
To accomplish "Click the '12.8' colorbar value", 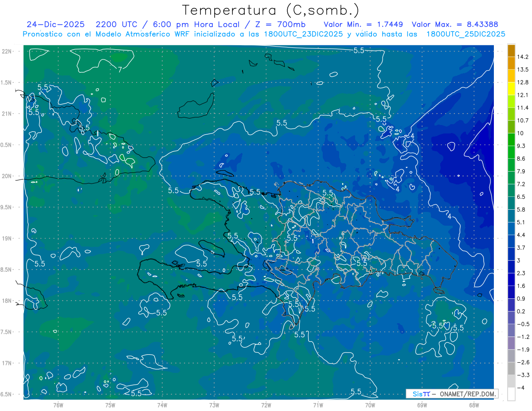I will (523, 82).
